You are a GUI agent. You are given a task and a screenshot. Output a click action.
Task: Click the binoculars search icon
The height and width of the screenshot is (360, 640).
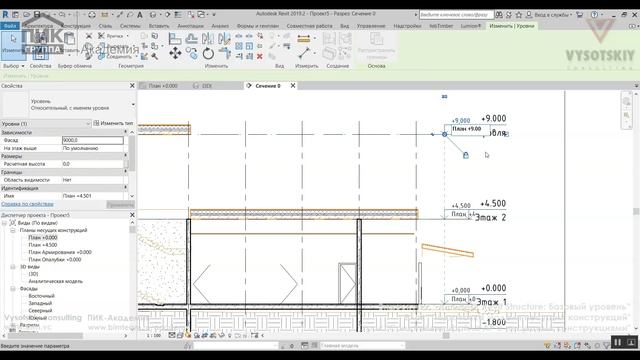pos(499,15)
